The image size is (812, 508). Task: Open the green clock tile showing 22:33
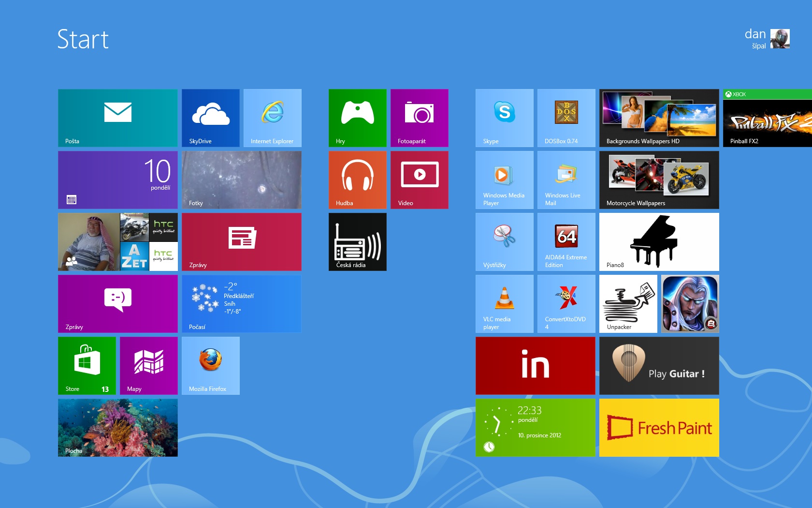coord(536,428)
